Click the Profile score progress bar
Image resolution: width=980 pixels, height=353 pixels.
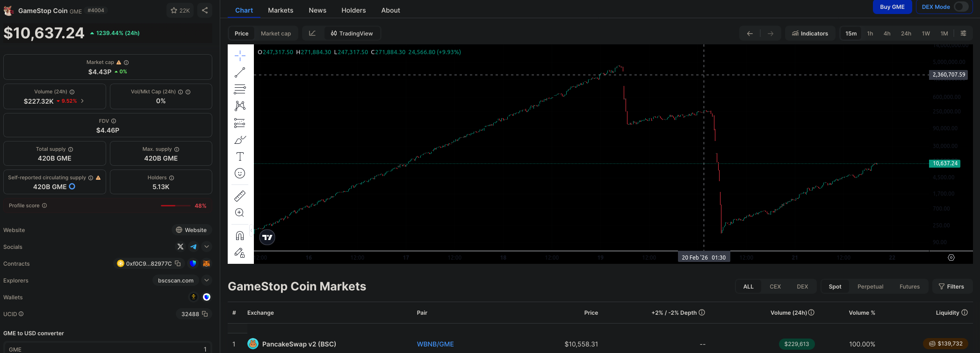pos(175,205)
